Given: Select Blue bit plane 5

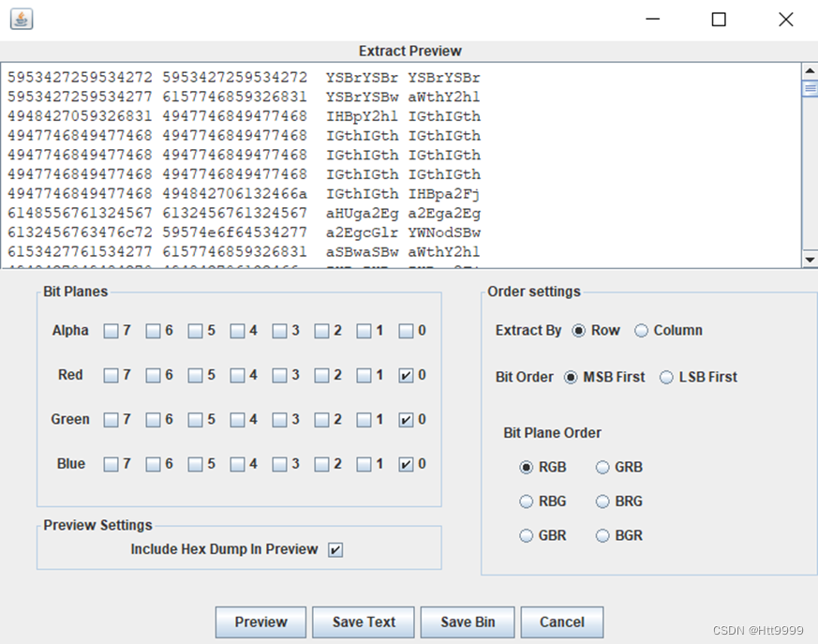Looking at the screenshot, I should point(195,464).
